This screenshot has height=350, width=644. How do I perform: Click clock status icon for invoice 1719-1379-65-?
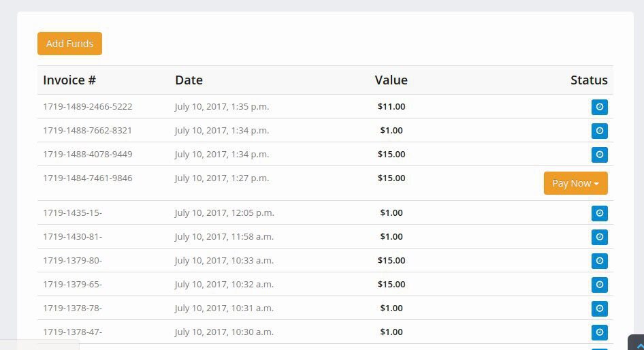600,285
